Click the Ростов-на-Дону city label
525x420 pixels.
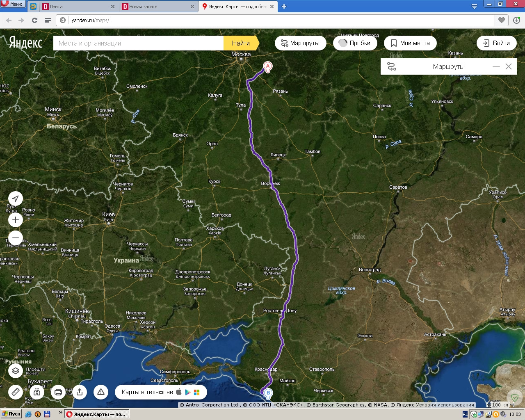pos(280,310)
